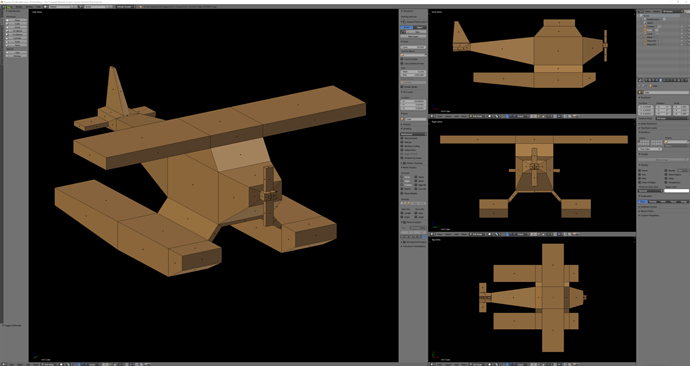The height and width of the screenshot is (366, 690).
Task: Open the screen layout browse icon
Action: click(x=45, y=7)
